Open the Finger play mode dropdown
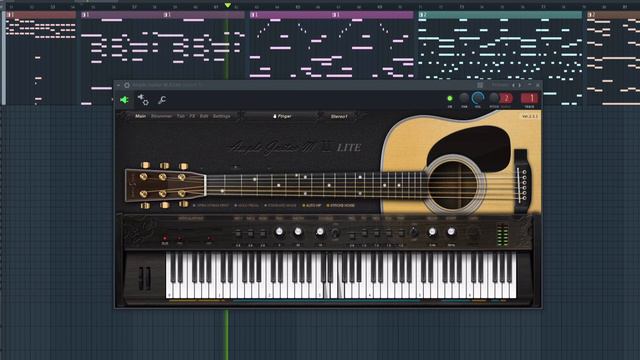 [281, 116]
